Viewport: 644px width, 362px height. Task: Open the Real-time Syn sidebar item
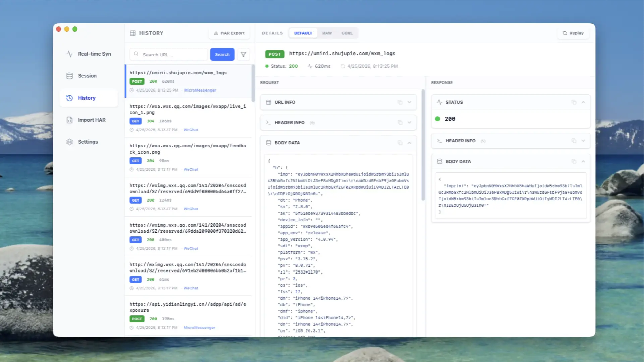point(89,54)
